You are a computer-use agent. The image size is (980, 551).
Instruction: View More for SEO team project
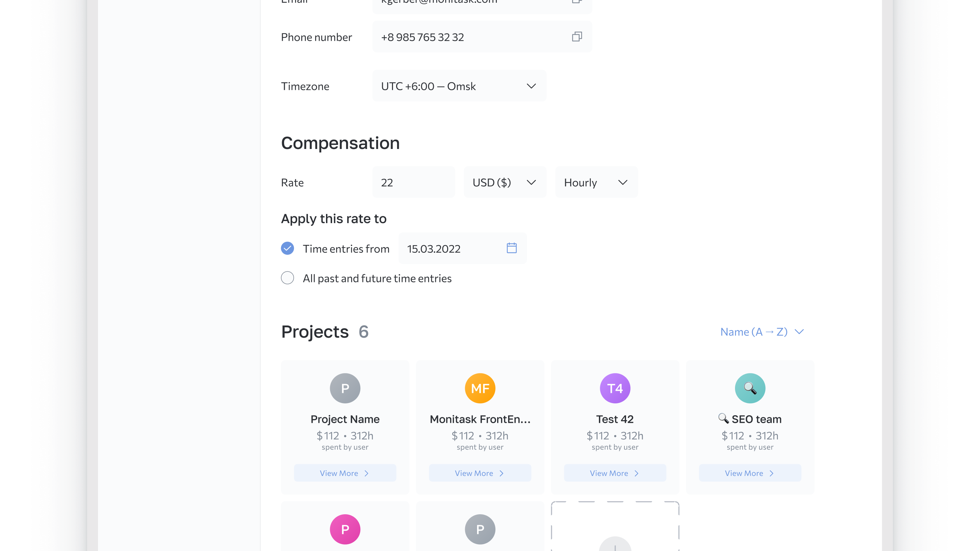coord(750,473)
